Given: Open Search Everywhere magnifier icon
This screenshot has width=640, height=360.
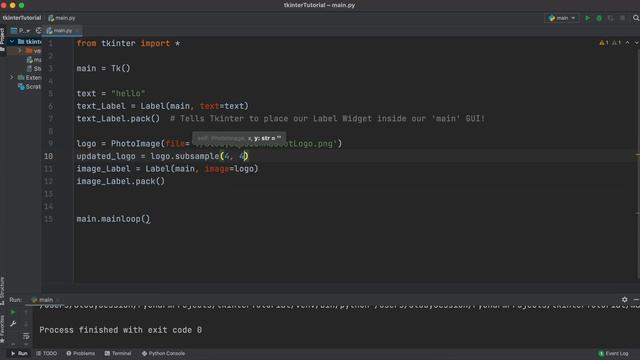Looking at the screenshot, I should coord(636,18).
